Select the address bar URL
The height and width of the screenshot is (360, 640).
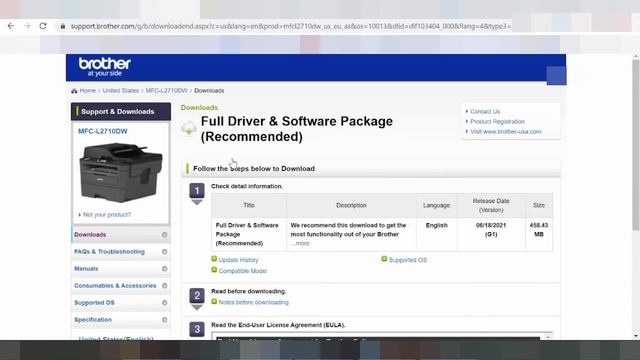[x=290, y=26]
